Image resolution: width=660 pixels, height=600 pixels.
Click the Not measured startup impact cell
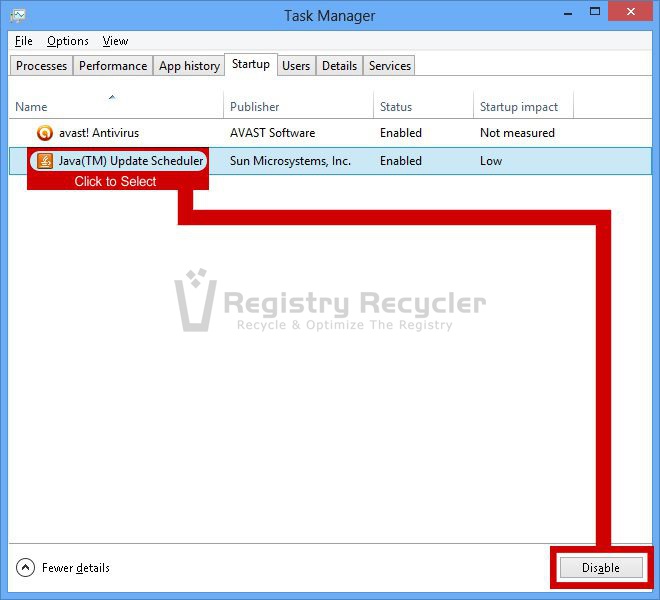point(517,133)
